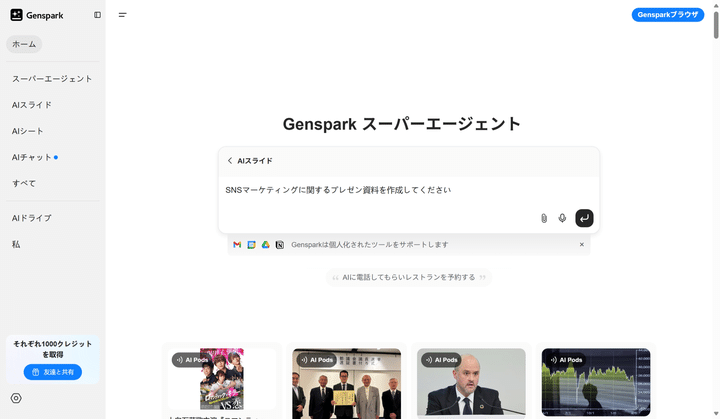
Task: Click the Gmail integration icon
Action: coord(237,245)
